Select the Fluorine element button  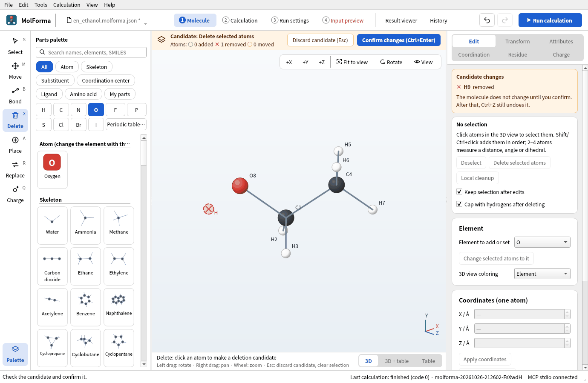(115, 110)
